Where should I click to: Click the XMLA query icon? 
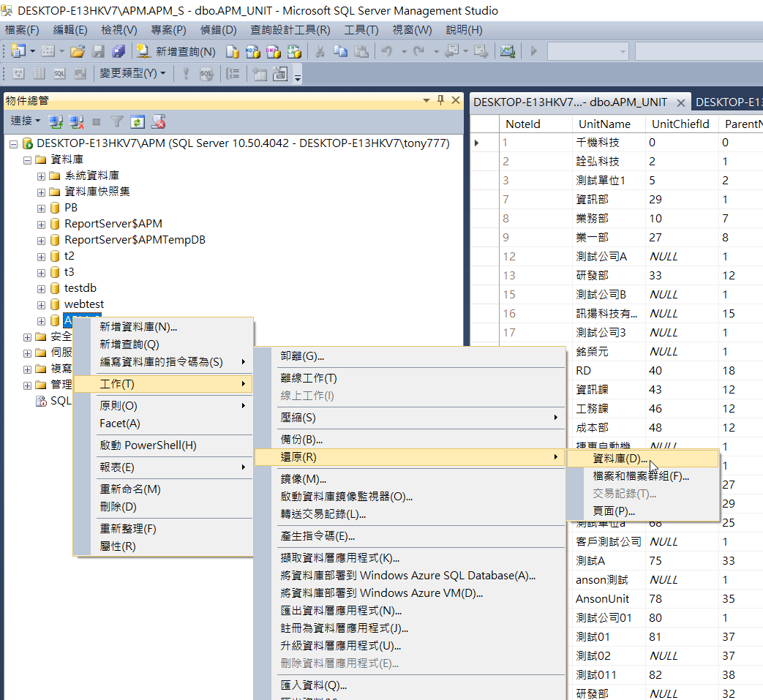(294, 51)
